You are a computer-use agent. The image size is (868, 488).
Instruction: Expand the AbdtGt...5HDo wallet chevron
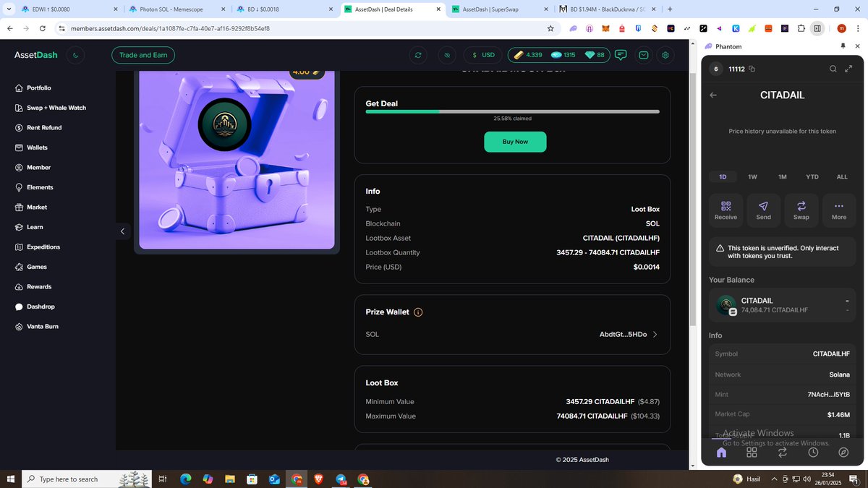655,334
